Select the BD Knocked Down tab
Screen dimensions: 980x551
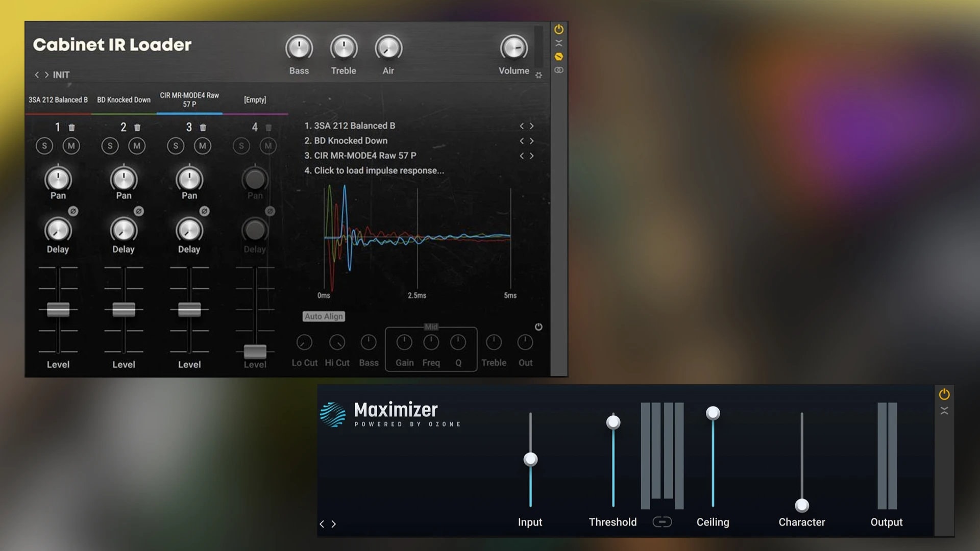[x=124, y=100]
